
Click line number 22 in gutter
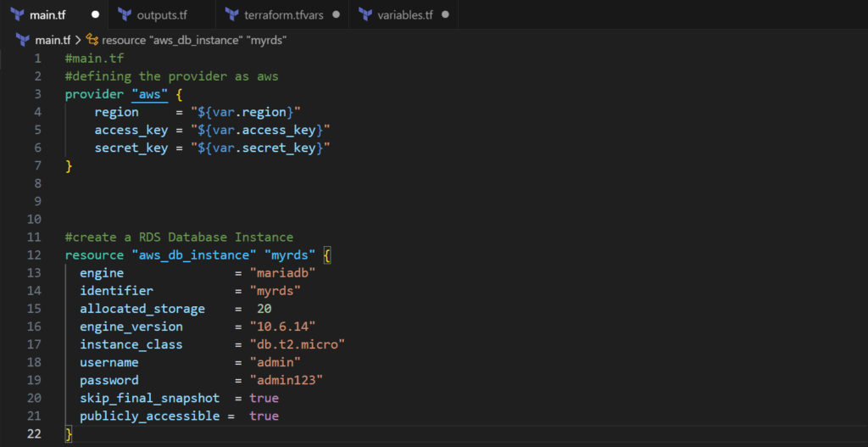pos(34,433)
